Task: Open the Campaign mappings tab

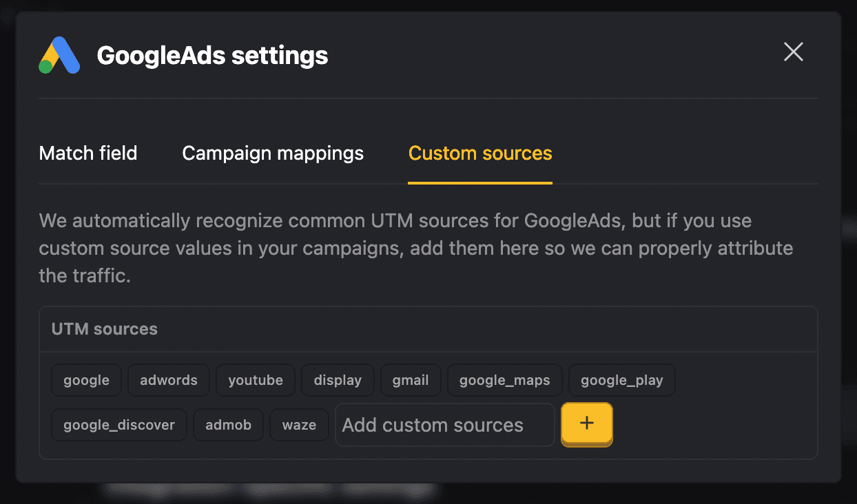Action: tap(272, 153)
